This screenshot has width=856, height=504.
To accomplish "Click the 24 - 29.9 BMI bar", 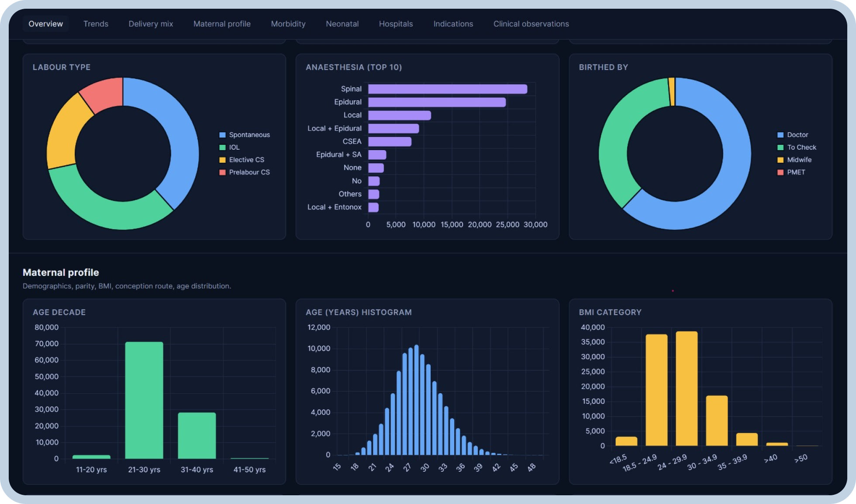I will (687, 388).
